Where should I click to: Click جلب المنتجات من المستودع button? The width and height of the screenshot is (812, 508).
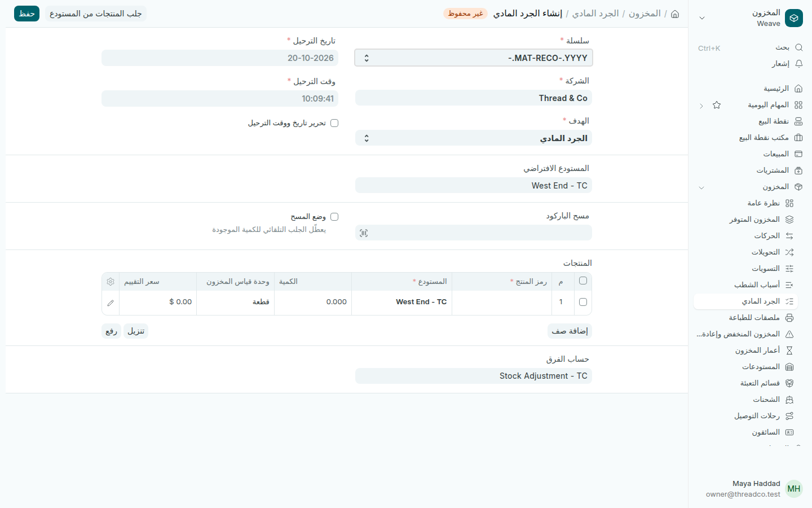pos(95,14)
